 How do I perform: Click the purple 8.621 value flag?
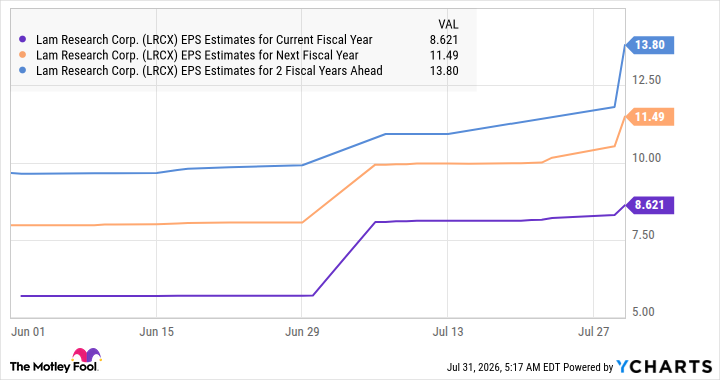point(649,205)
